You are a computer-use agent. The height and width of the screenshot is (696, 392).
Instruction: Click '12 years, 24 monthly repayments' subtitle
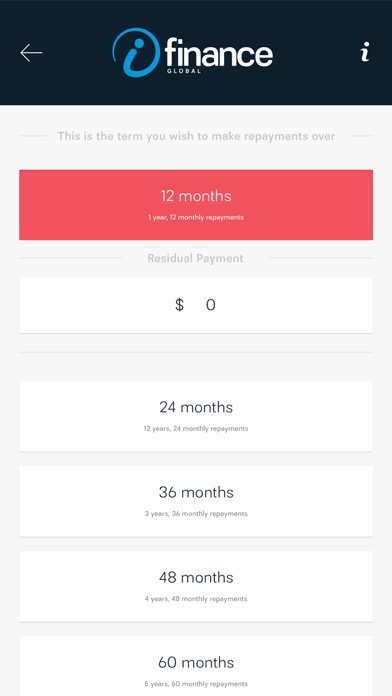coord(196,429)
